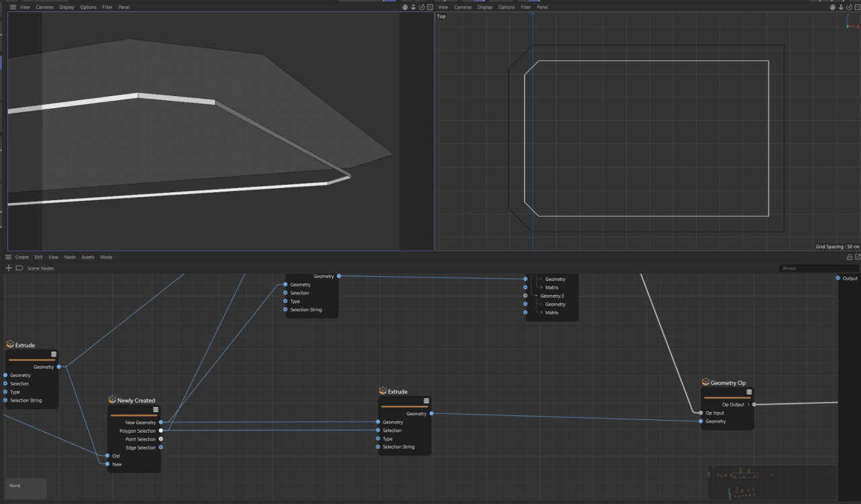Open Display menu in perspective viewport
This screenshot has width=861, height=504.
click(67, 7)
